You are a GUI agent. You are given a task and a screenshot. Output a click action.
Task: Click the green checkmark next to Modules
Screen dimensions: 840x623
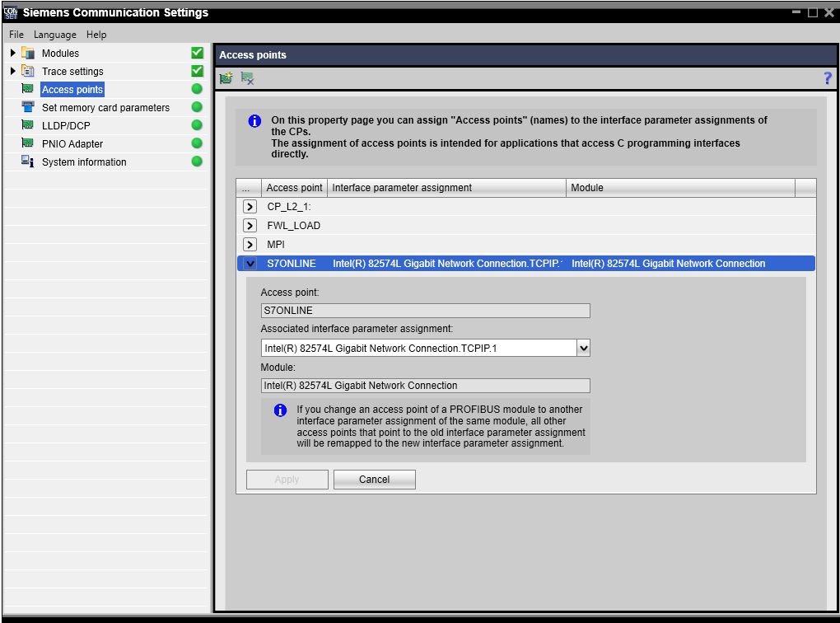click(x=197, y=53)
